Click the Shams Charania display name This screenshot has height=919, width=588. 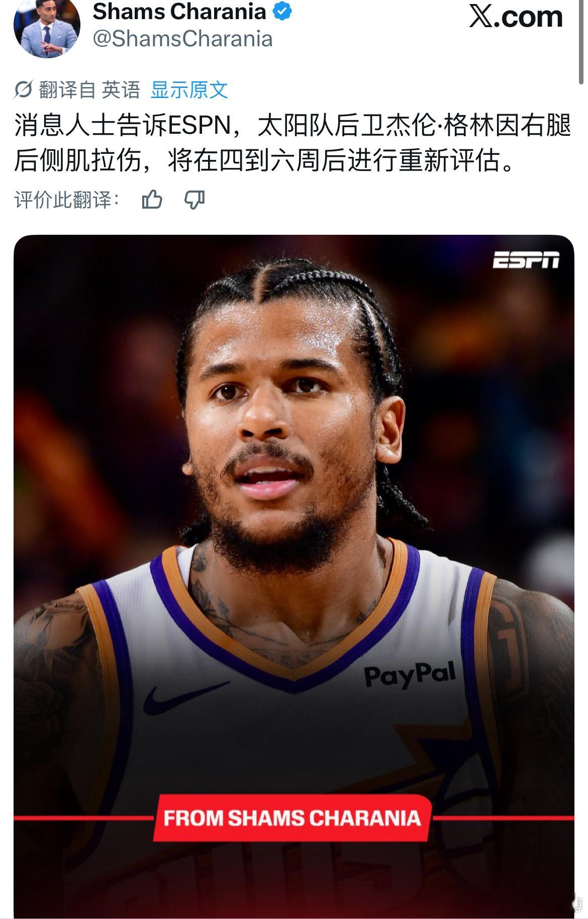pyautogui.click(x=179, y=12)
